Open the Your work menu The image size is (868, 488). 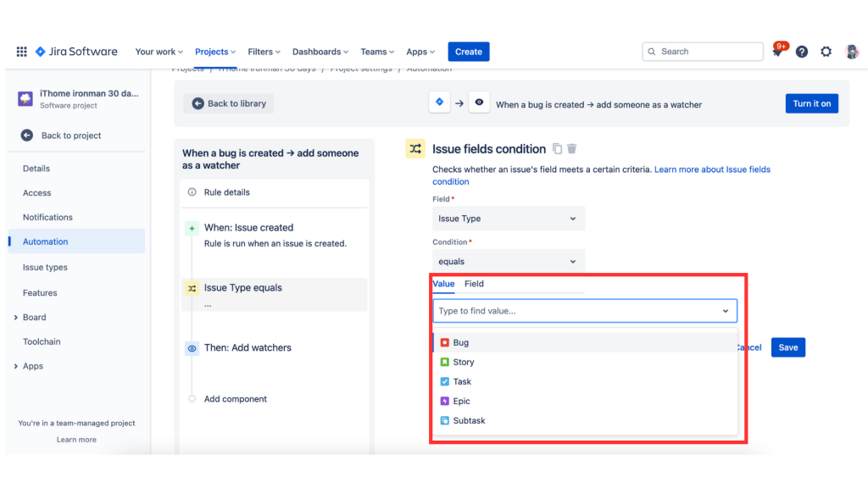tap(159, 52)
